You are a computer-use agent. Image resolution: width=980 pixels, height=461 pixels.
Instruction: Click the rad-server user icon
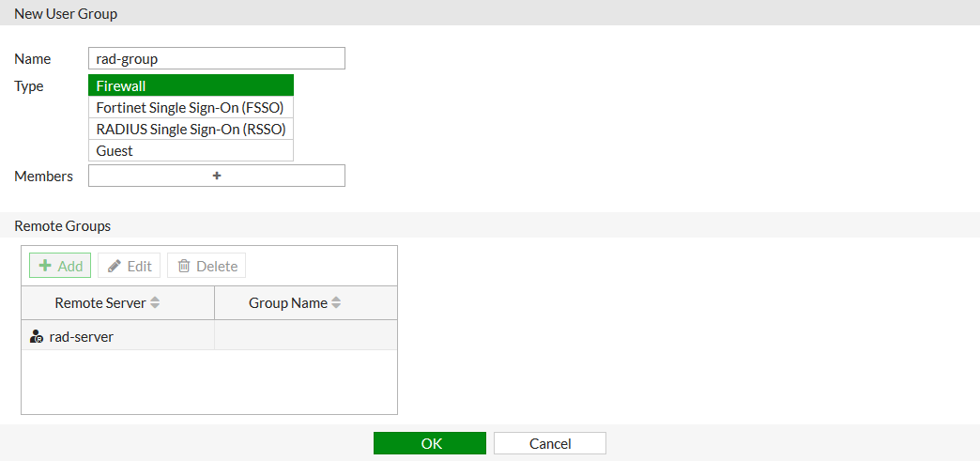pyautogui.click(x=37, y=336)
